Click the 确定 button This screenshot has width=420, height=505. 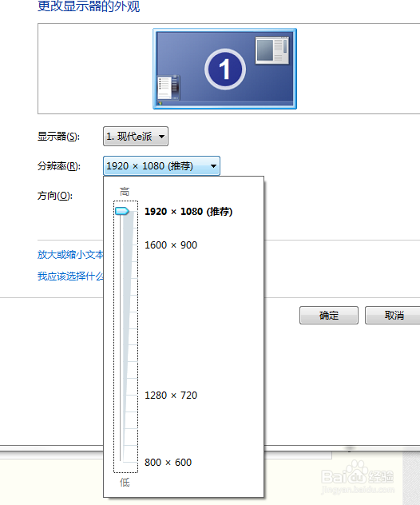click(x=329, y=315)
